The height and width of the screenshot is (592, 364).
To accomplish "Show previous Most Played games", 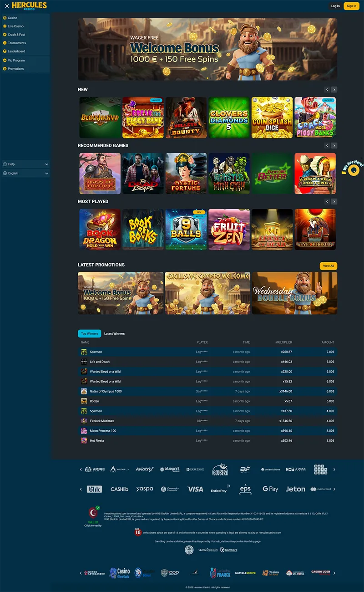I will pyautogui.click(x=327, y=201).
